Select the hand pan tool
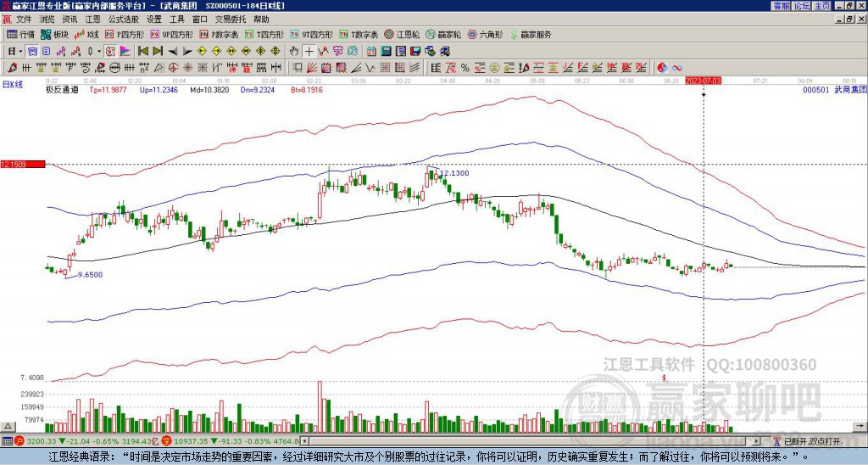The height and width of the screenshot is (465, 868). point(294,52)
